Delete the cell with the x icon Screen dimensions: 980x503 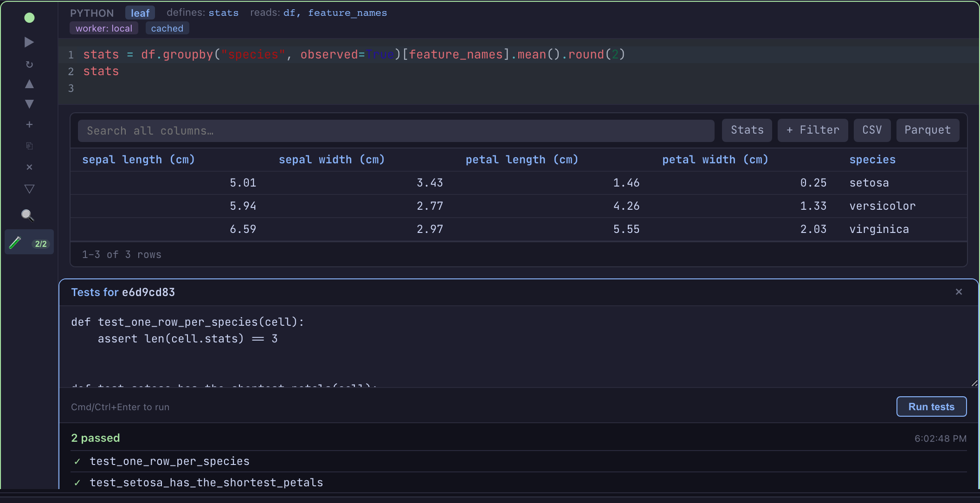click(x=29, y=167)
